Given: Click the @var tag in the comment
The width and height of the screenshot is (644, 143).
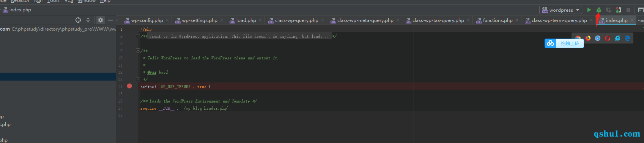Looking at the screenshot, I should (152, 72).
